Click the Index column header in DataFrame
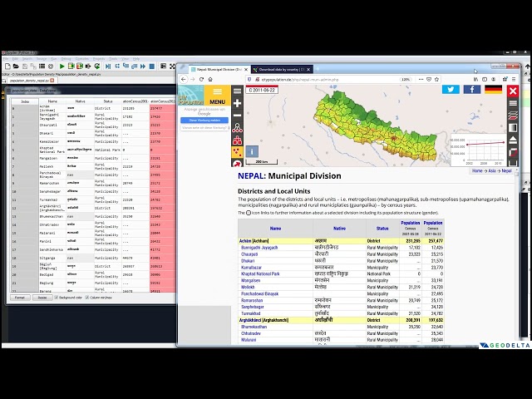This screenshot has width=532, height=399. (25, 101)
